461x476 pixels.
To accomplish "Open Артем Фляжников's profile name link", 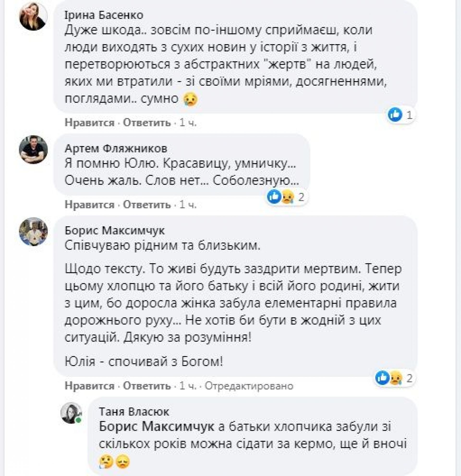I will [116, 148].
